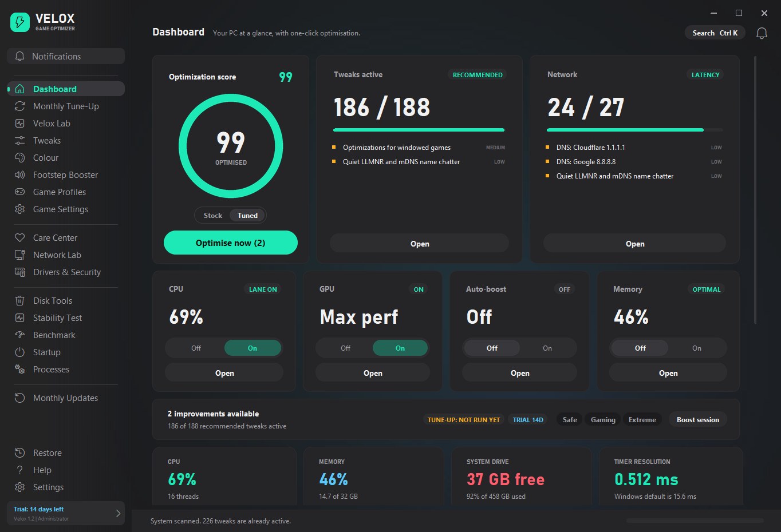Viewport: 781px width, 532px height.
Task: Click the Footstep Booster speaker icon
Action: pos(19,175)
